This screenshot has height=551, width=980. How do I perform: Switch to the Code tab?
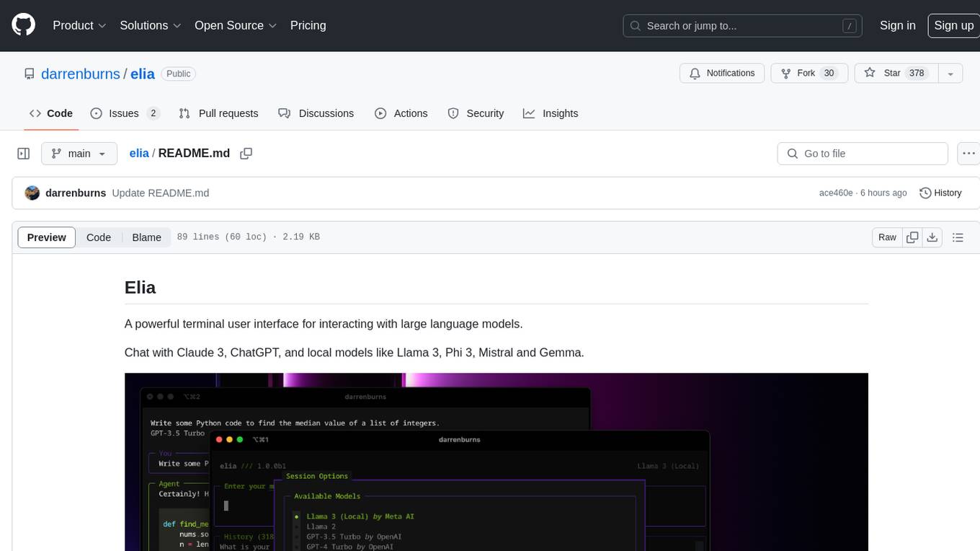pos(51,113)
